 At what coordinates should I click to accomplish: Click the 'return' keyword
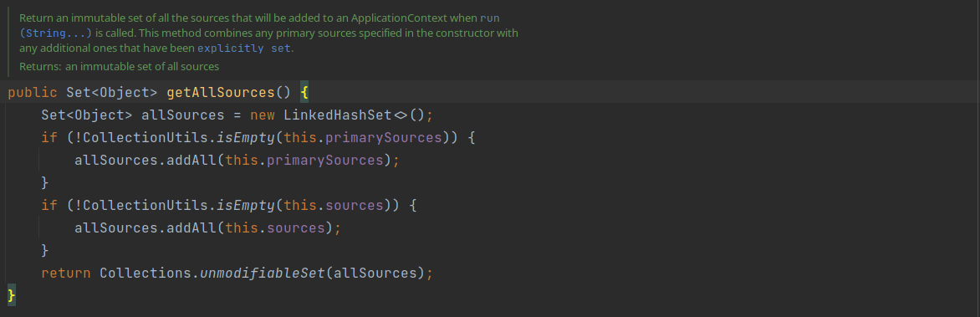tap(65, 273)
